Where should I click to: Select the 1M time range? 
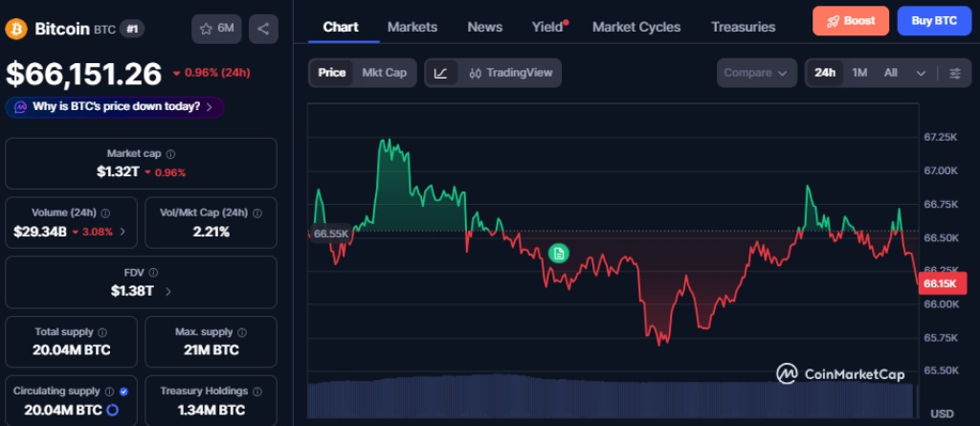click(859, 73)
